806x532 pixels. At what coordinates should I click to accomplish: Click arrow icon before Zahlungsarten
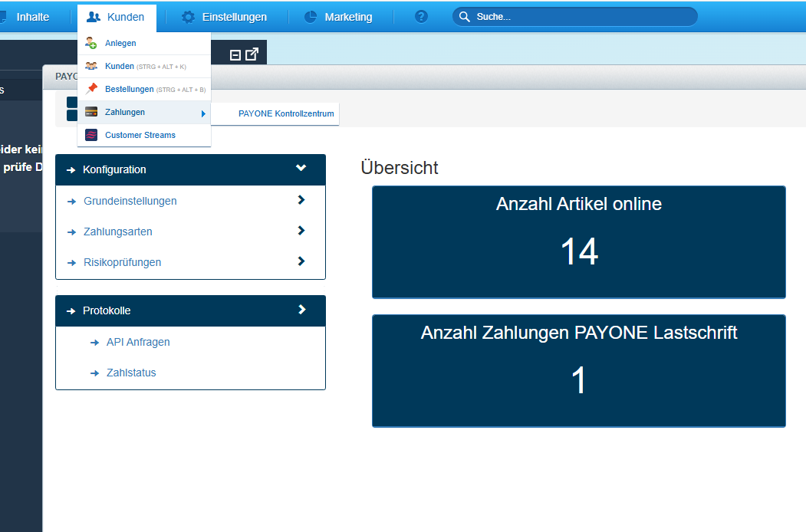pos(71,232)
